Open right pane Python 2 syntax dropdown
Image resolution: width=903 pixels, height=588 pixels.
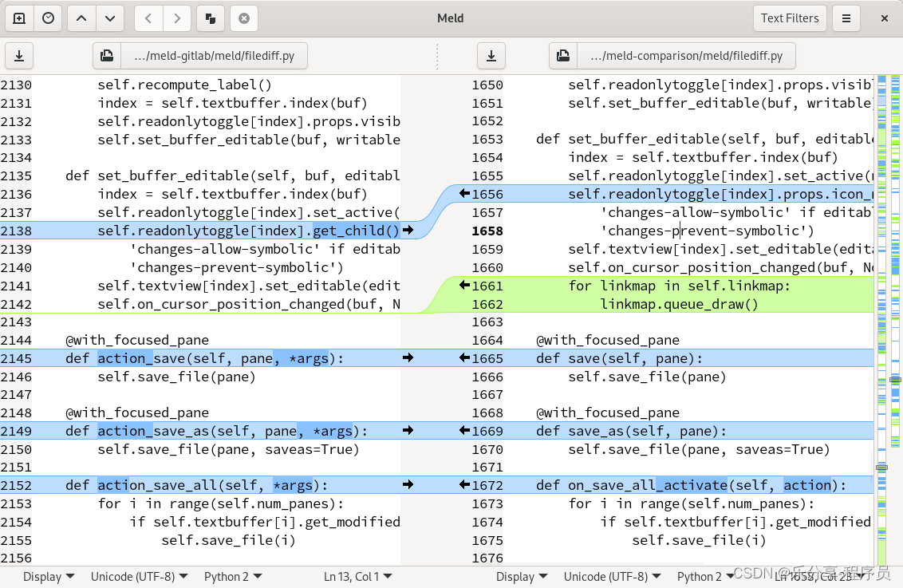[x=705, y=577]
